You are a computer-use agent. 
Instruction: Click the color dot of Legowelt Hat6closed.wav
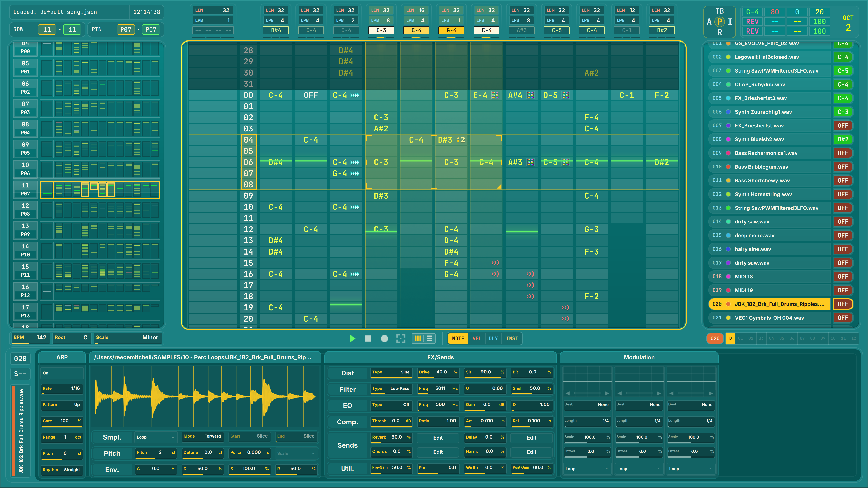click(x=728, y=57)
